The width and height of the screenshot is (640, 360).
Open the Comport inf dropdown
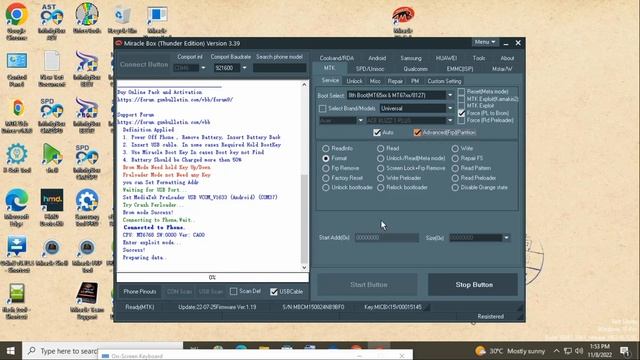[x=203, y=68]
